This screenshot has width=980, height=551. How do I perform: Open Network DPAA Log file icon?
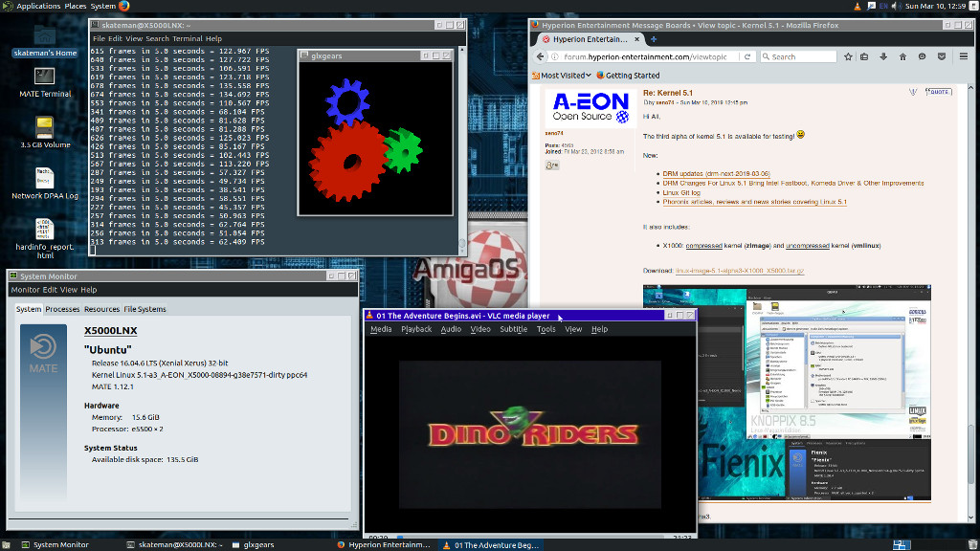coord(44,184)
